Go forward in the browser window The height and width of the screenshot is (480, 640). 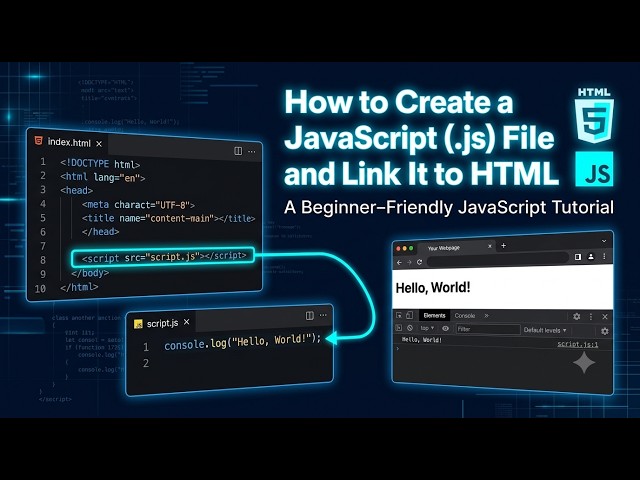[409, 262]
